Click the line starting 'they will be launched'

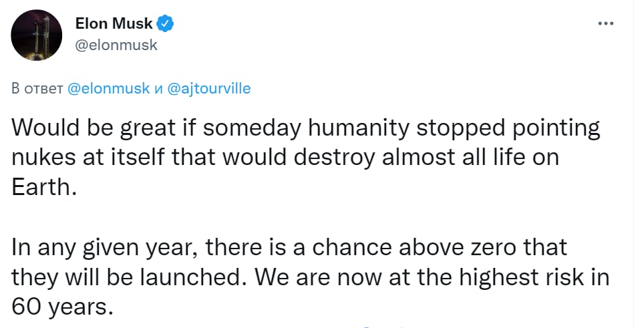point(311,276)
